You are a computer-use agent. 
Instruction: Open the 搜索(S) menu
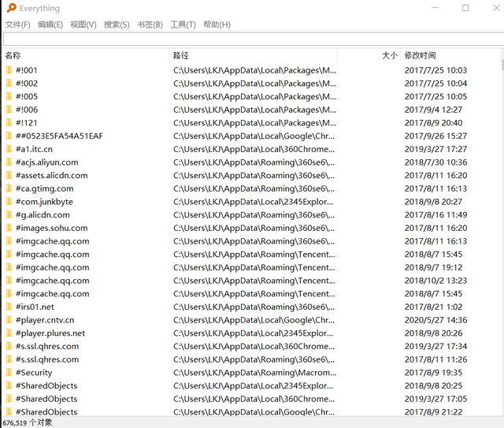117,24
